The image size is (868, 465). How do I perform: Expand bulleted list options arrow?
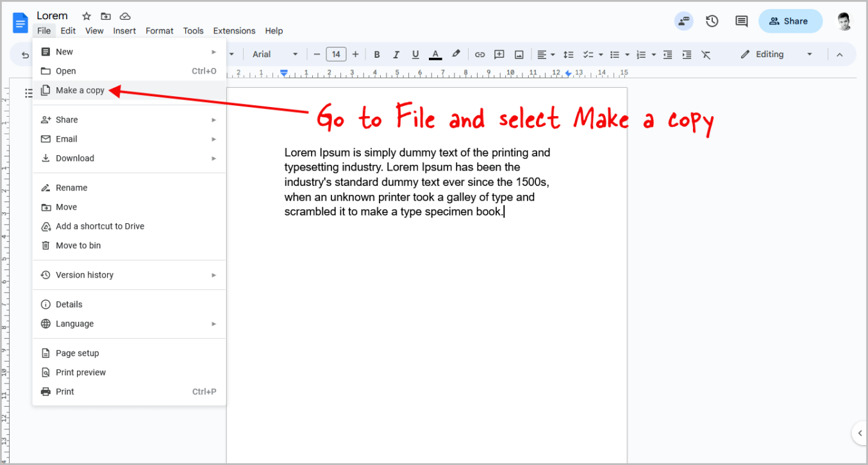627,55
